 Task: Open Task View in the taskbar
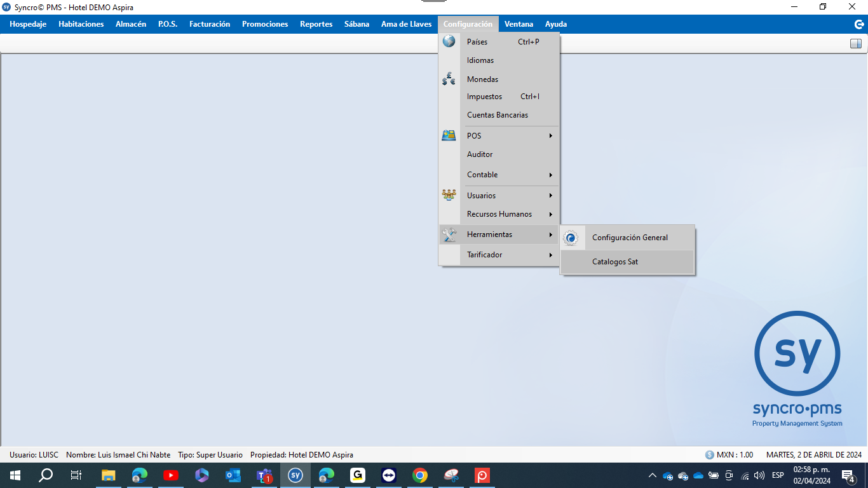pyautogui.click(x=76, y=475)
